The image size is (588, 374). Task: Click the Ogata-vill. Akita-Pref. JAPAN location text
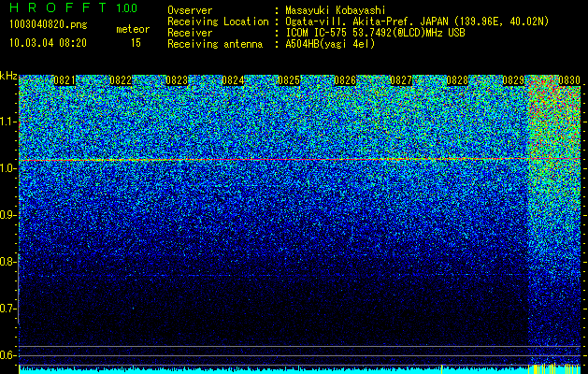pos(417,22)
